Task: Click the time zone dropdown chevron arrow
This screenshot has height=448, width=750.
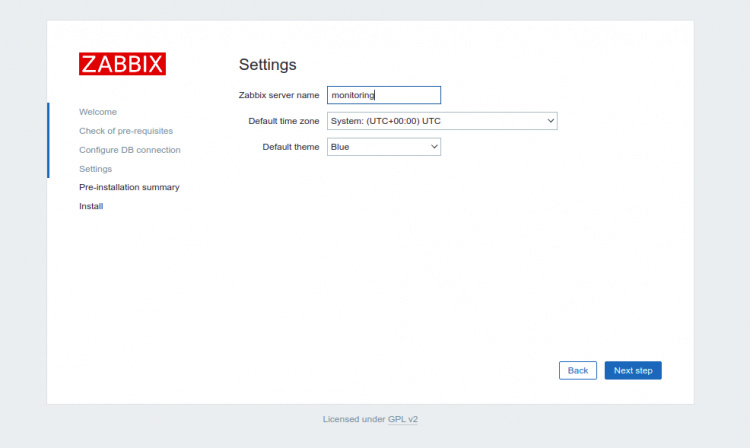Action: click(x=549, y=121)
